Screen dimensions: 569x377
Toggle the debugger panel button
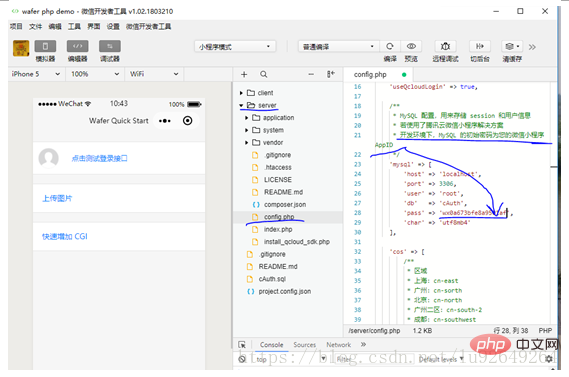[110, 46]
